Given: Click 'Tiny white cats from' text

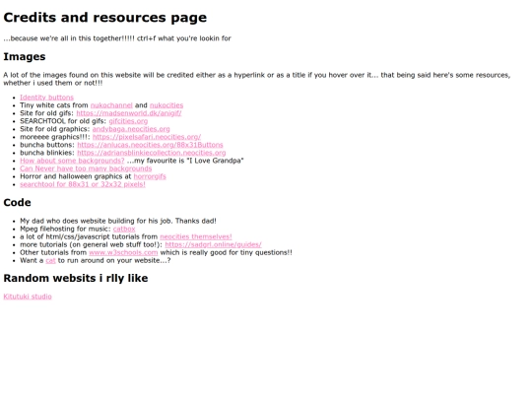Looking at the screenshot, I should click(54, 105).
